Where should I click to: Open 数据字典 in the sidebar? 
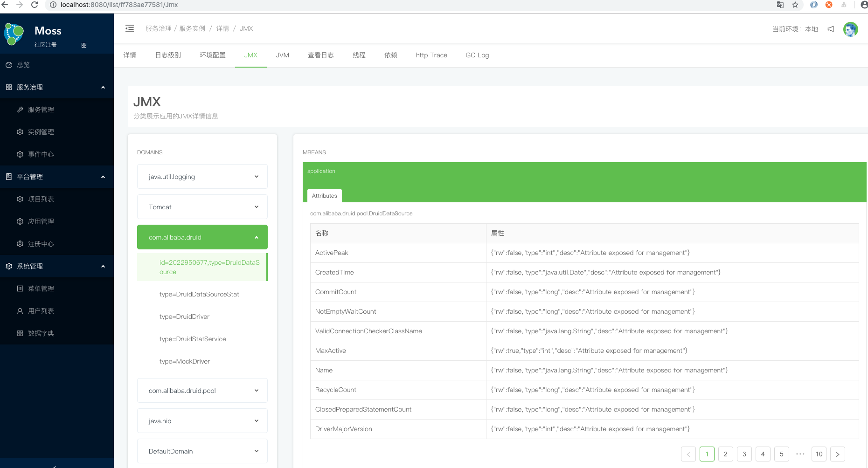coord(41,333)
